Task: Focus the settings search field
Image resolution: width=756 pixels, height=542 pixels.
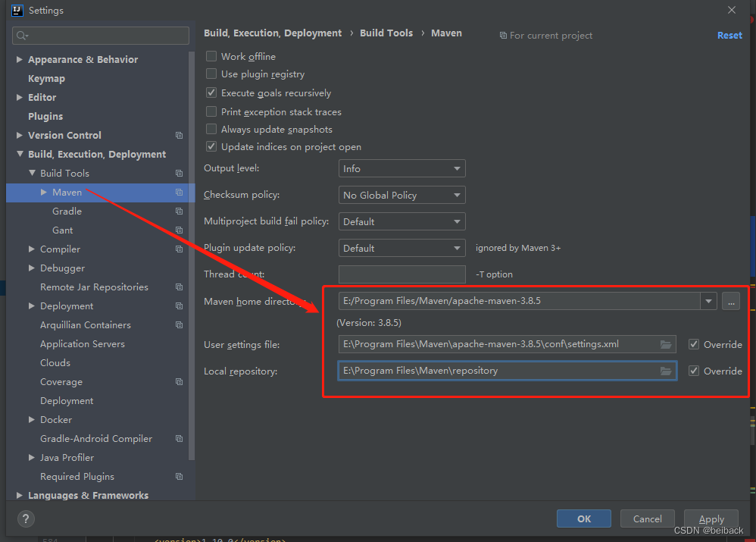Action: click(x=100, y=36)
